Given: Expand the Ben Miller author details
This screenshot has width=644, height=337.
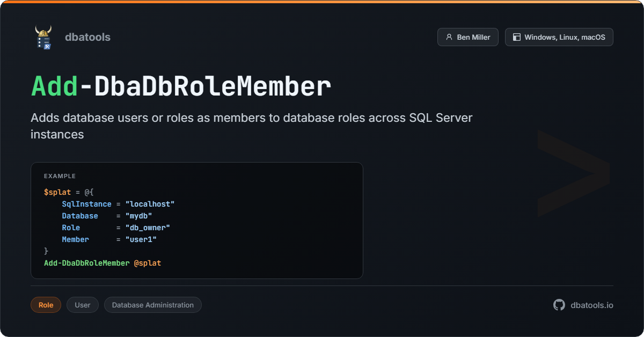Looking at the screenshot, I should pos(467,36).
